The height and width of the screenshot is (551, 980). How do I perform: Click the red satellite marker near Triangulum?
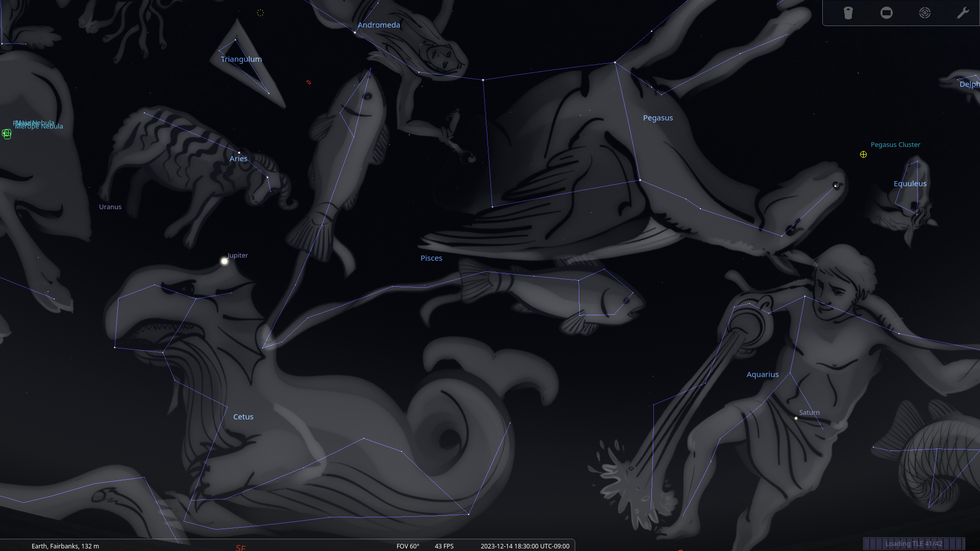(x=309, y=82)
